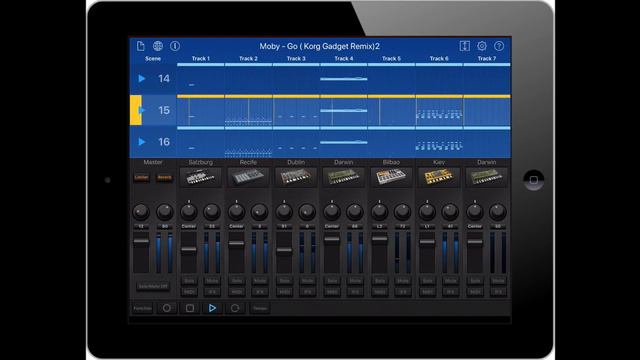640x360 pixels.
Task: Mute the Salzburg track
Action: pos(212,281)
